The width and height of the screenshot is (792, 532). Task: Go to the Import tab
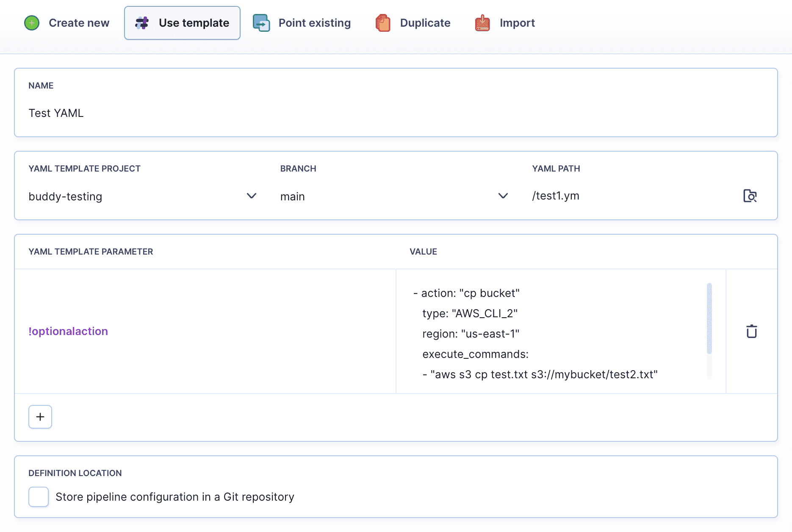tap(505, 23)
